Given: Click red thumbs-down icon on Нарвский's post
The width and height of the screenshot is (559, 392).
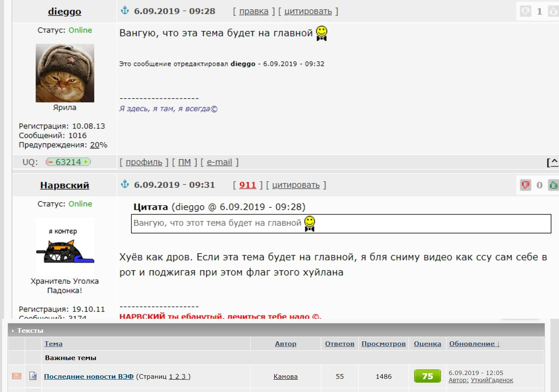Looking at the screenshot, I should point(526,185).
